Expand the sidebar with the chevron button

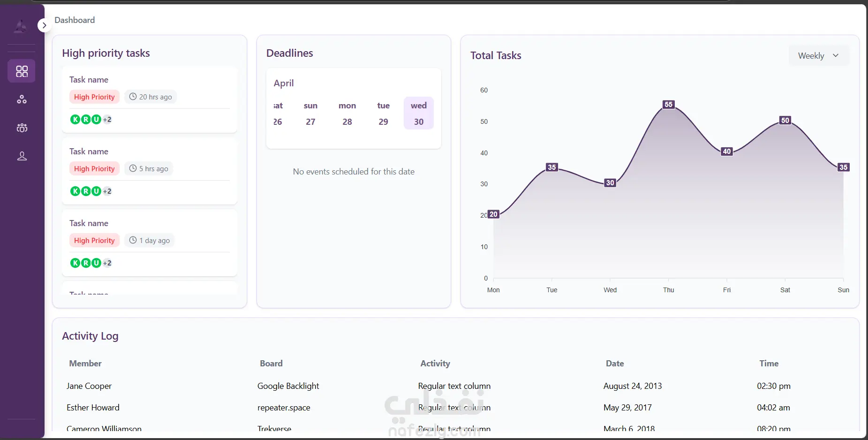(x=44, y=25)
